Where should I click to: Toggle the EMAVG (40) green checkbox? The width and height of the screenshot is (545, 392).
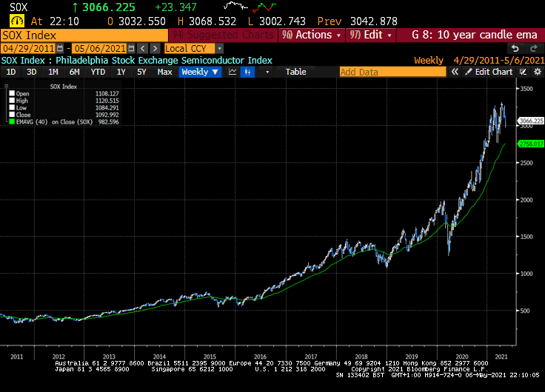tap(12, 122)
